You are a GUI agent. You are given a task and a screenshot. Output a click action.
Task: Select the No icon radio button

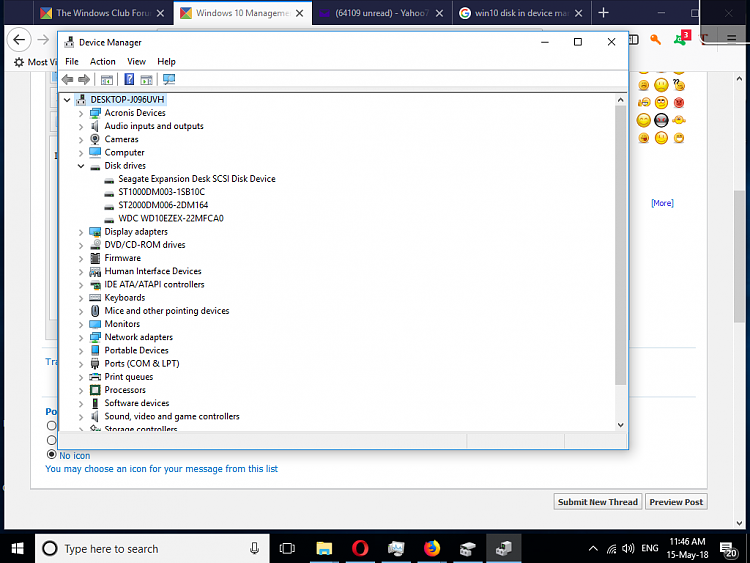51,454
